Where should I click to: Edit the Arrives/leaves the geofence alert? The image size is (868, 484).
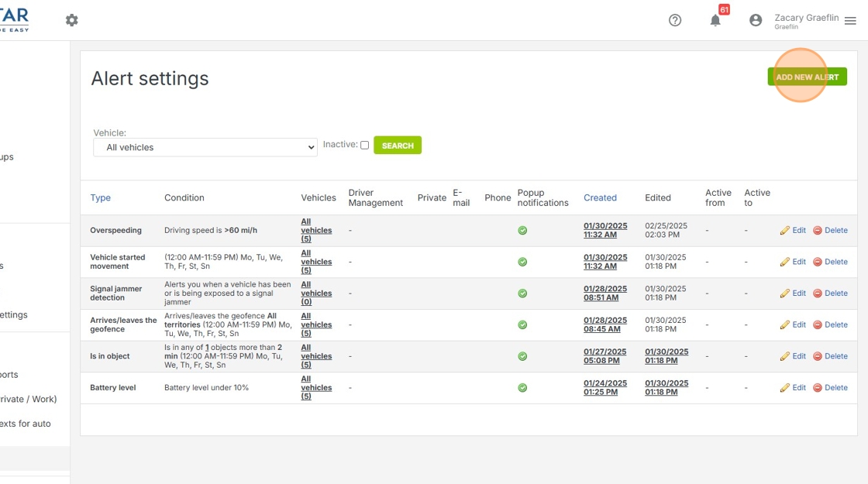pos(793,324)
